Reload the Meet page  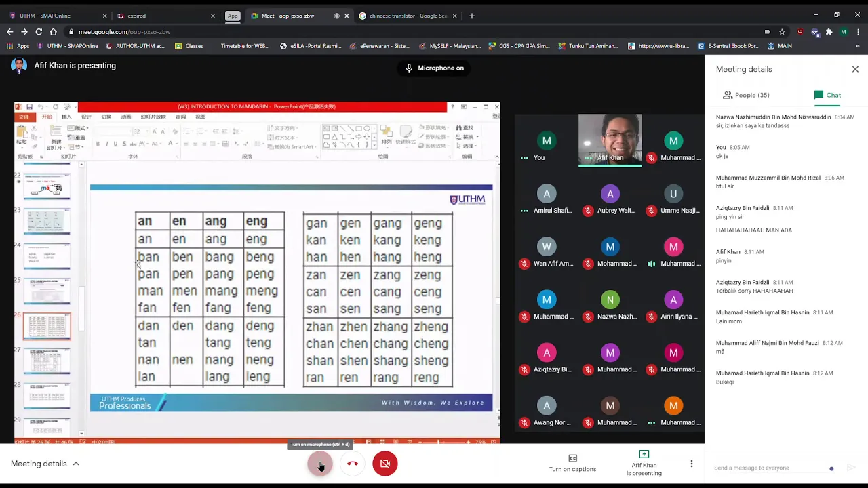pyautogui.click(x=39, y=31)
